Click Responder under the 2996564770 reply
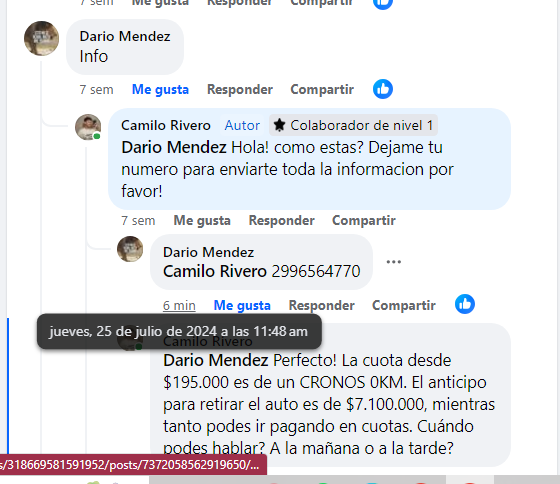 pos(322,305)
